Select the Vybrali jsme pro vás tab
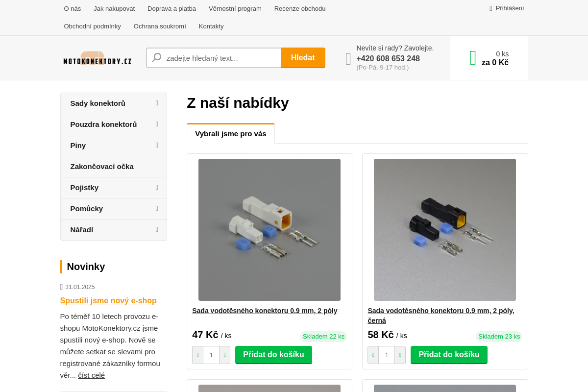Image resolution: width=588 pixels, height=392 pixels. [231, 133]
